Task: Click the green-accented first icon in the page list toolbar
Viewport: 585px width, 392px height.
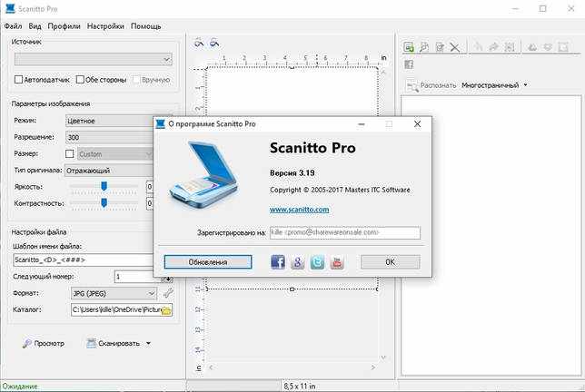Action: (409, 47)
